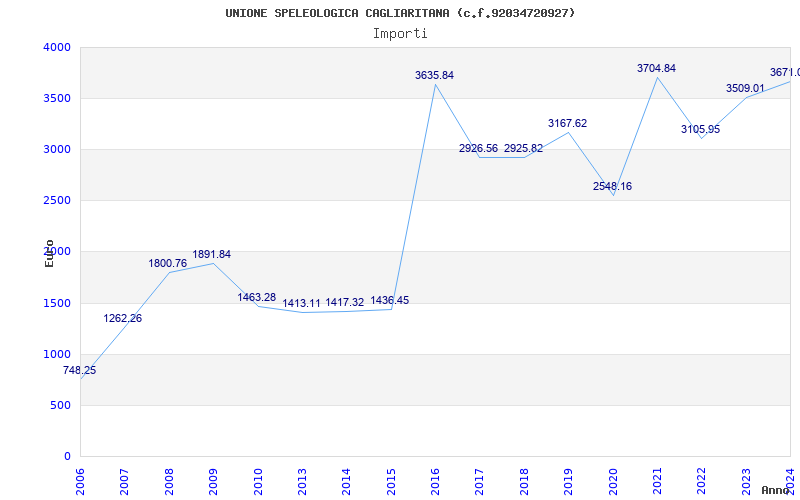This screenshot has width=800, height=500.
Task: Click the y-axis tick 500
Action: [x=61, y=406]
